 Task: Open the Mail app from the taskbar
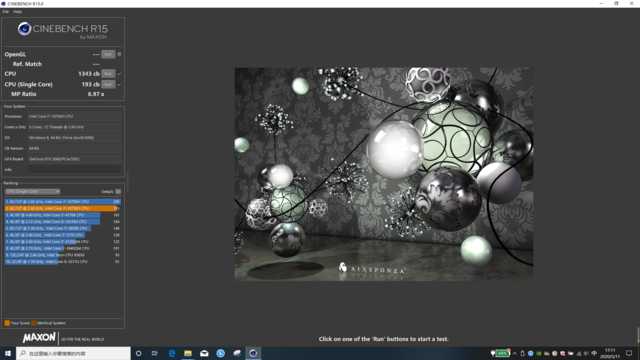click(204, 353)
